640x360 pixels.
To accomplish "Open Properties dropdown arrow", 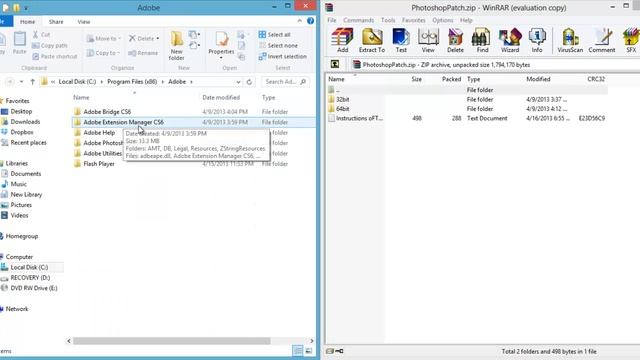I will (221, 58).
